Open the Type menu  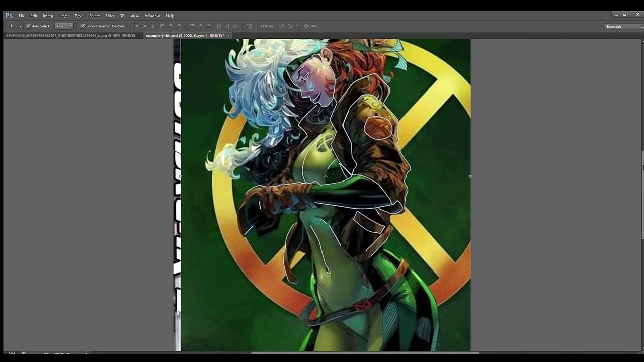[x=79, y=16]
